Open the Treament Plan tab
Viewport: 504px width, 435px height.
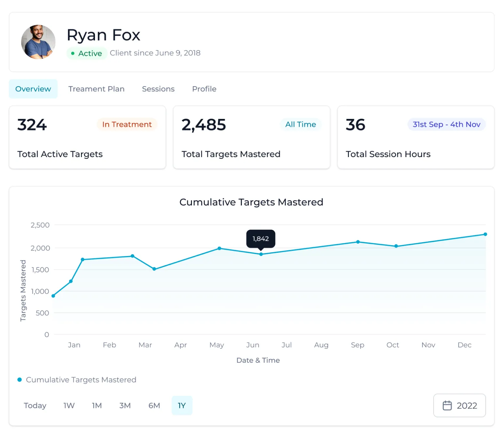click(96, 89)
